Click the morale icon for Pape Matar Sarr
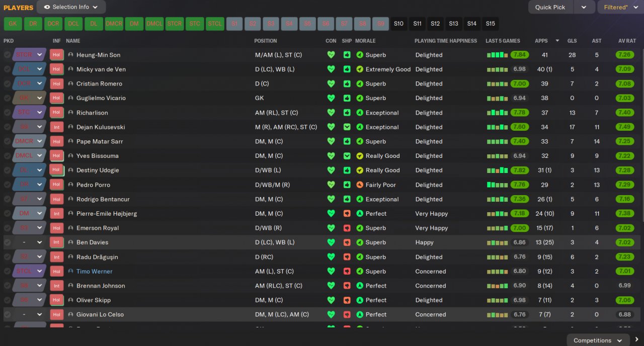644x346 pixels. tap(360, 141)
